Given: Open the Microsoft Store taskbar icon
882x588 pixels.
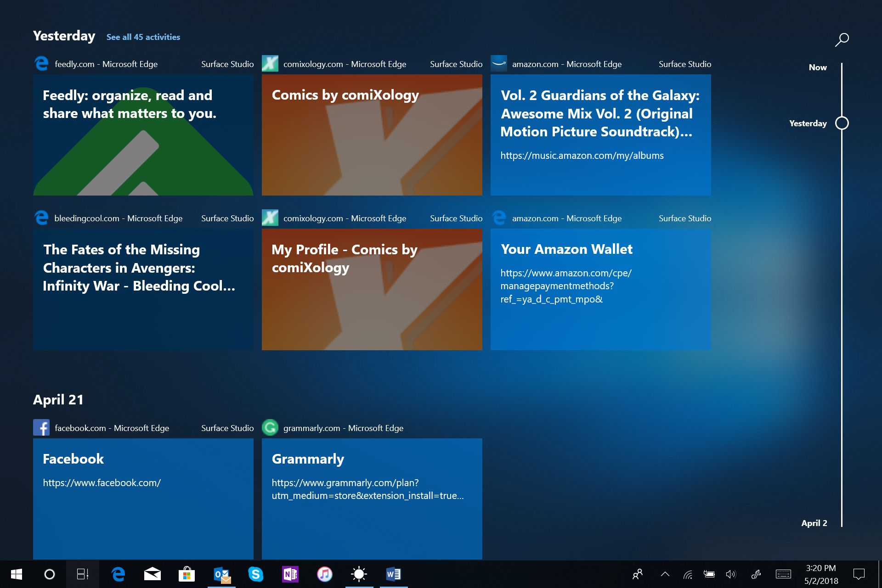Looking at the screenshot, I should 187,574.
